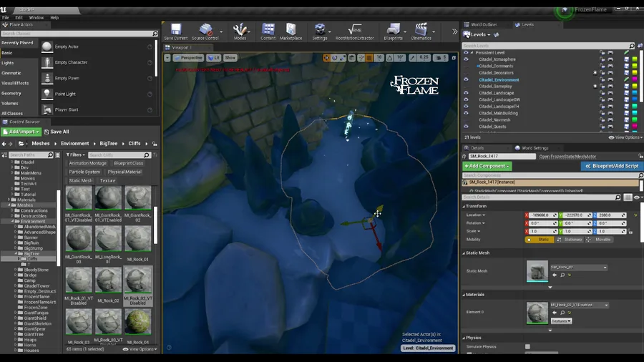Click the Citadel_Environment level color swatch

[x=635, y=79]
